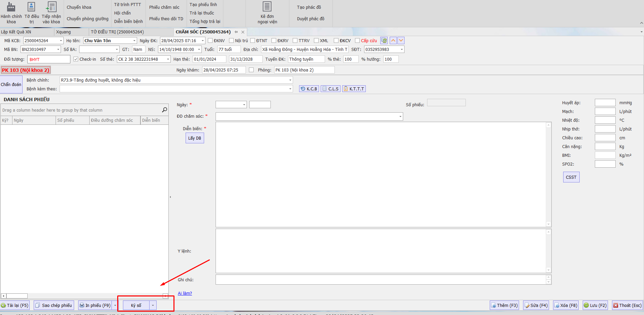Image resolution: width=644 pixels, height=315 pixels.
Task: Expand the Ký số dropdown arrow
Action: pyautogui.click(x=153, y=306)
